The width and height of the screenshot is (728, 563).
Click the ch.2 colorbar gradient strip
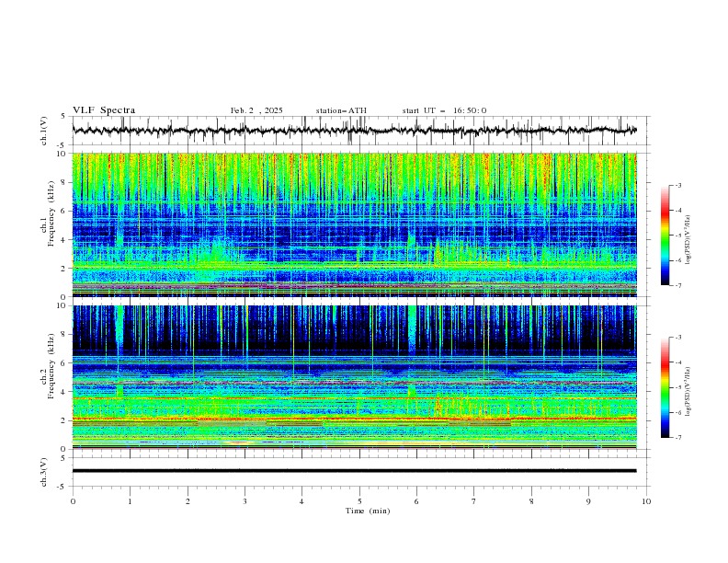click(x=665, y=387)
